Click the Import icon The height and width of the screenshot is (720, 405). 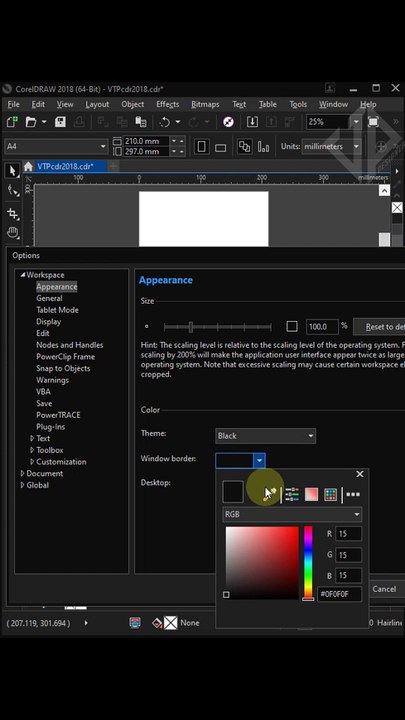pyautogui.click(x=252, y=122)
